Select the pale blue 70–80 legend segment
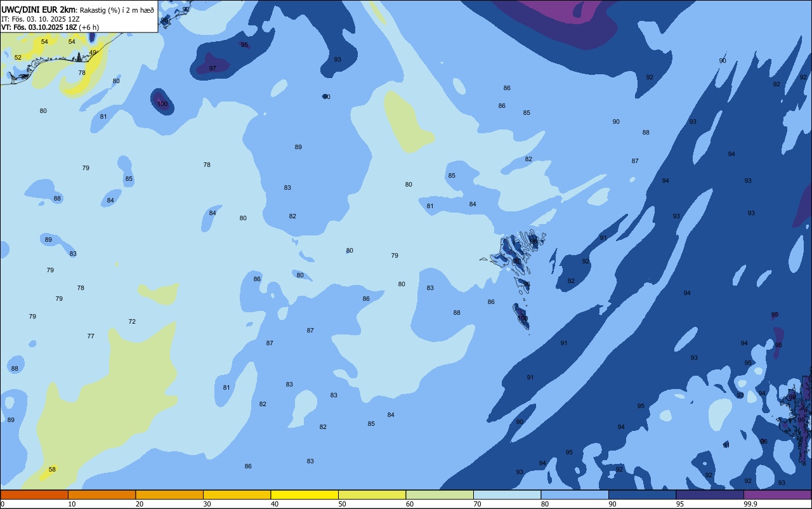Viewport: 812px width, 509px height. pos(507,494)
